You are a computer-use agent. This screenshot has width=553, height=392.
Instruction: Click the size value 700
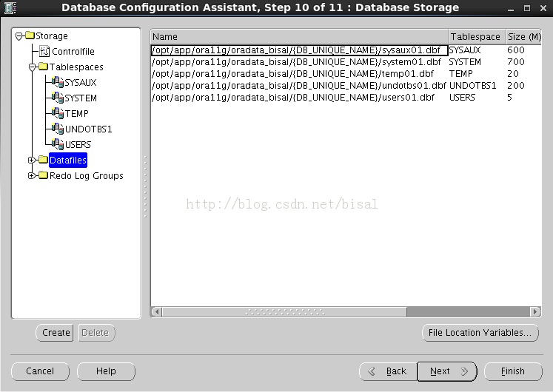click(516, 62)
